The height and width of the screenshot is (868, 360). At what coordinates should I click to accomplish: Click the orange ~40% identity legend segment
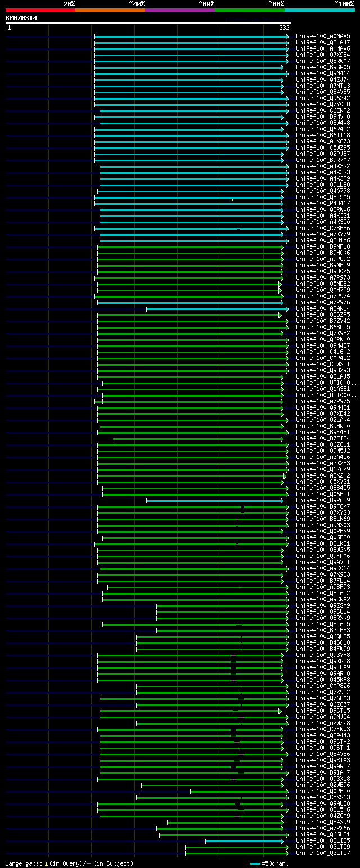click(x=110, y=10)
